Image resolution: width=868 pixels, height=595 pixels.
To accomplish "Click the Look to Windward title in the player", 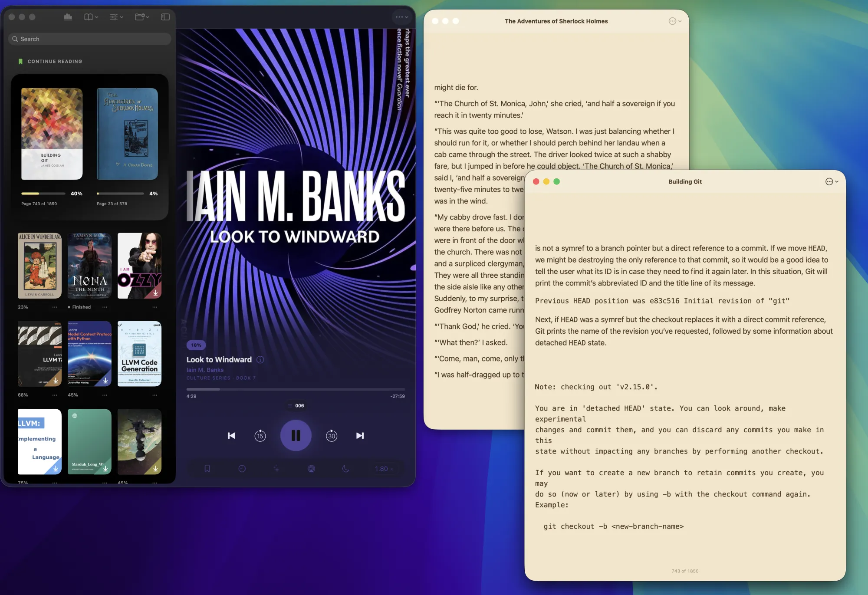I will (219, 360).
